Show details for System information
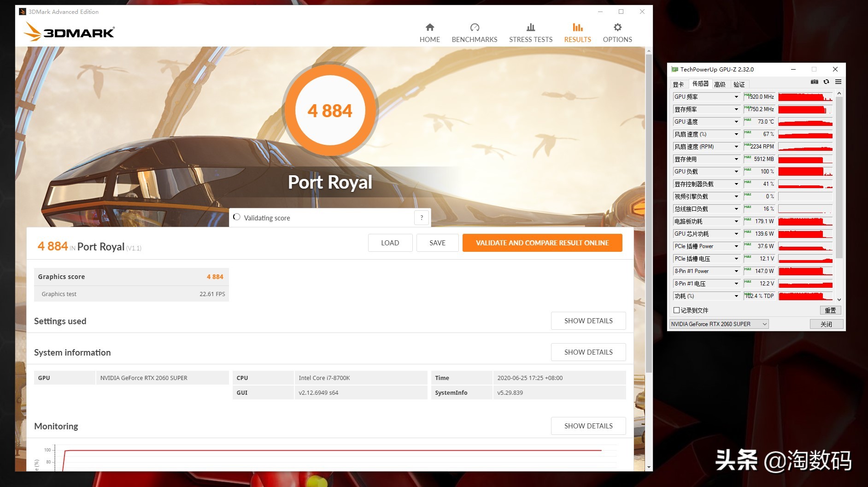This screenshot has width=868, height=487. pos(588,352)
